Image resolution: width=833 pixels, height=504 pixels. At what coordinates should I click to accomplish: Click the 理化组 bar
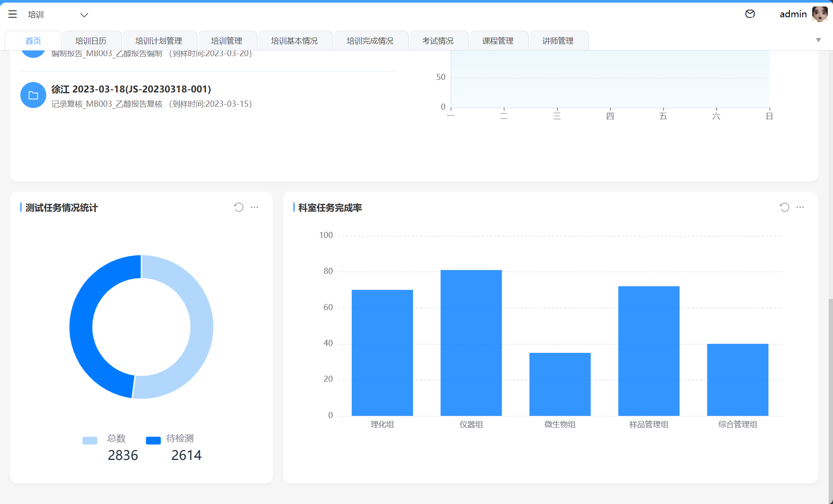382,353
